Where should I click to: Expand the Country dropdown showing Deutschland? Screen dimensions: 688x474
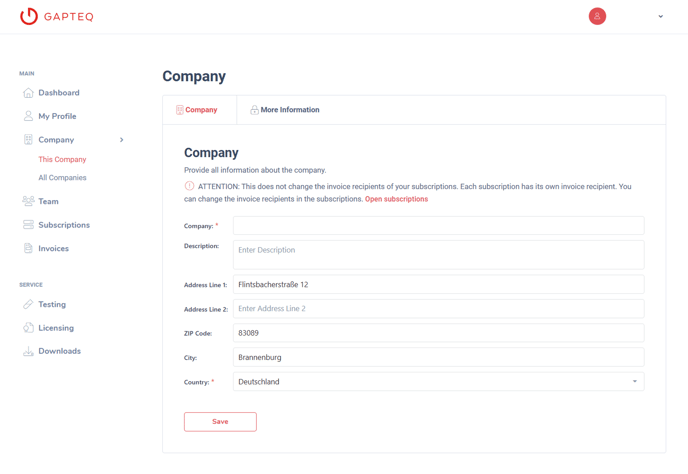click(x=439, y=381)
